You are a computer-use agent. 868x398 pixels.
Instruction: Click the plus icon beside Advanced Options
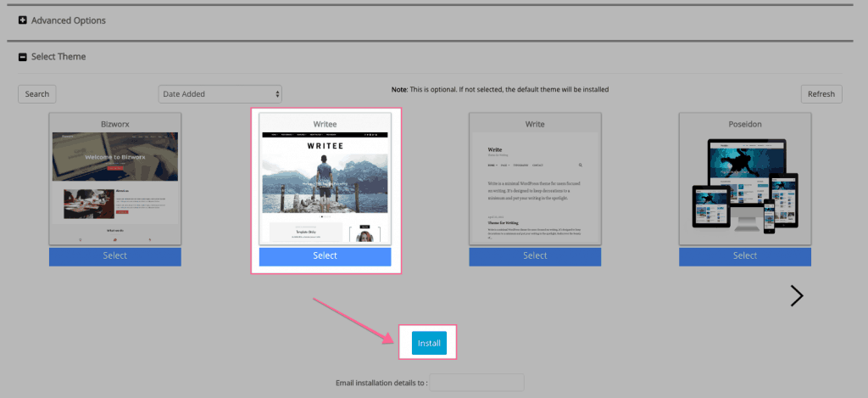23,20
